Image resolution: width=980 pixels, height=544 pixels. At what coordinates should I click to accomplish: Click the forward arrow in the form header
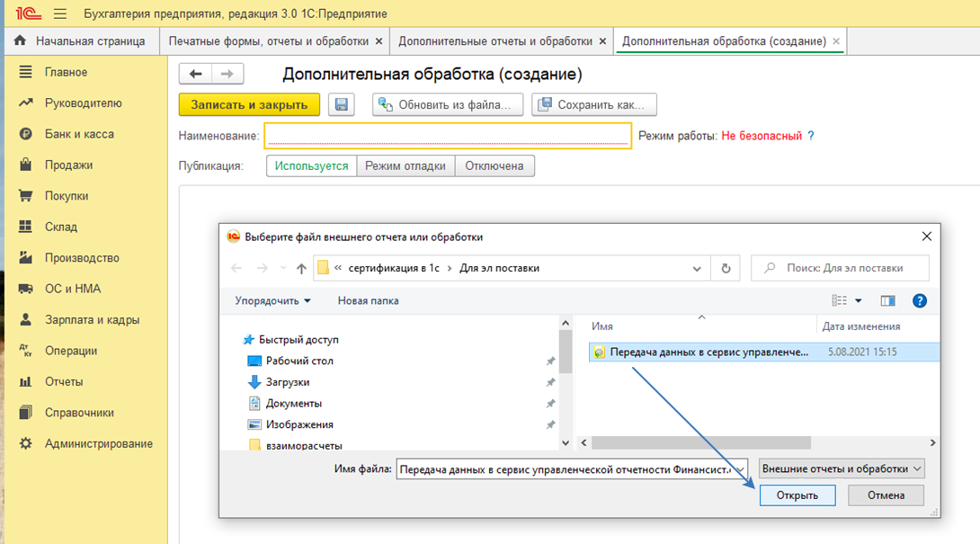click(x=227, y=74)
